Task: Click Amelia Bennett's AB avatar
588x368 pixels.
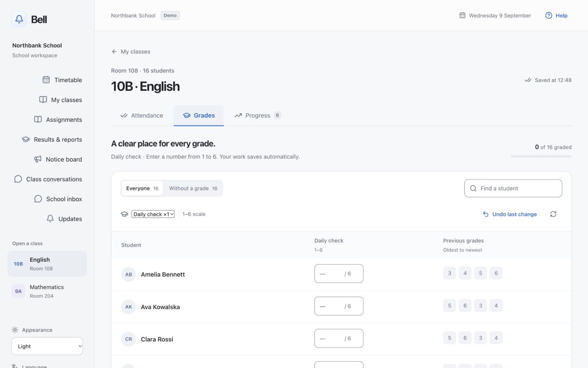Action: [129, 274]
